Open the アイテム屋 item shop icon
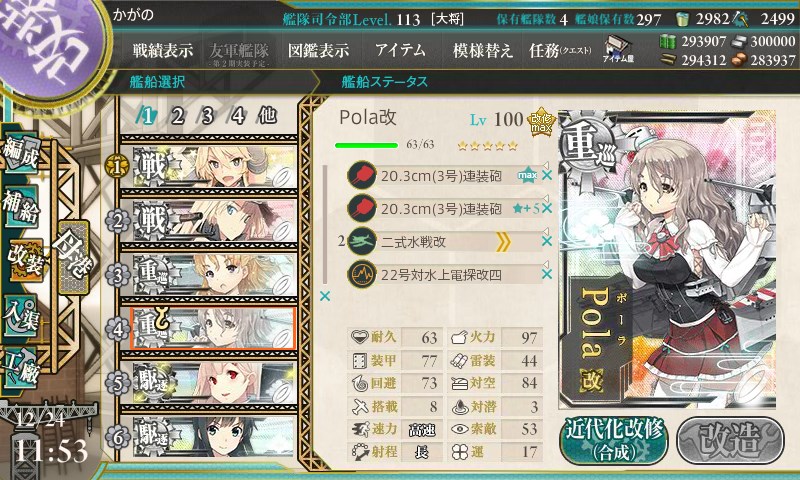The image size is (800, 480). point(618,49)
